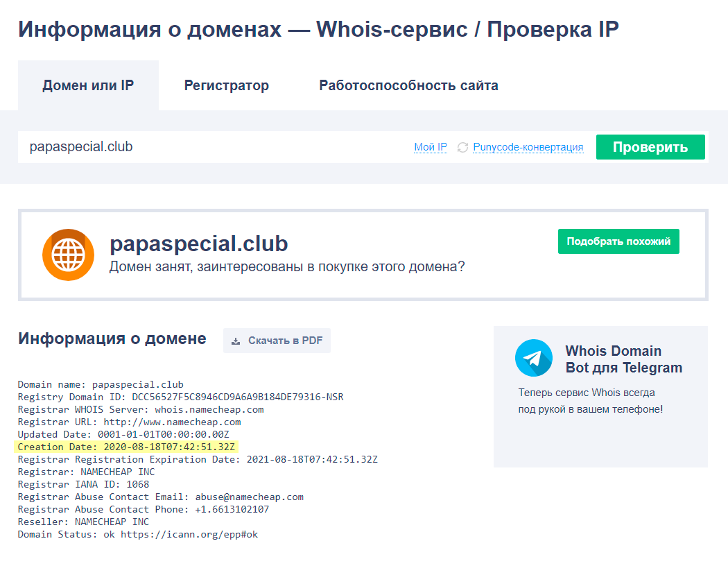Click the Whois Domain Bot для Telegram title

coord(623,359)
